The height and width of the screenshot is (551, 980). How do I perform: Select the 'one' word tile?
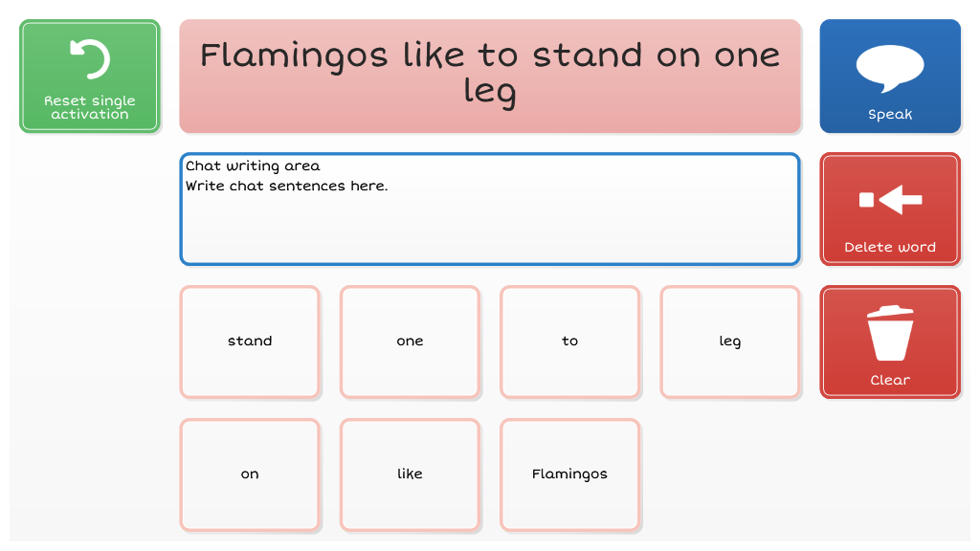tap(410, 342)
